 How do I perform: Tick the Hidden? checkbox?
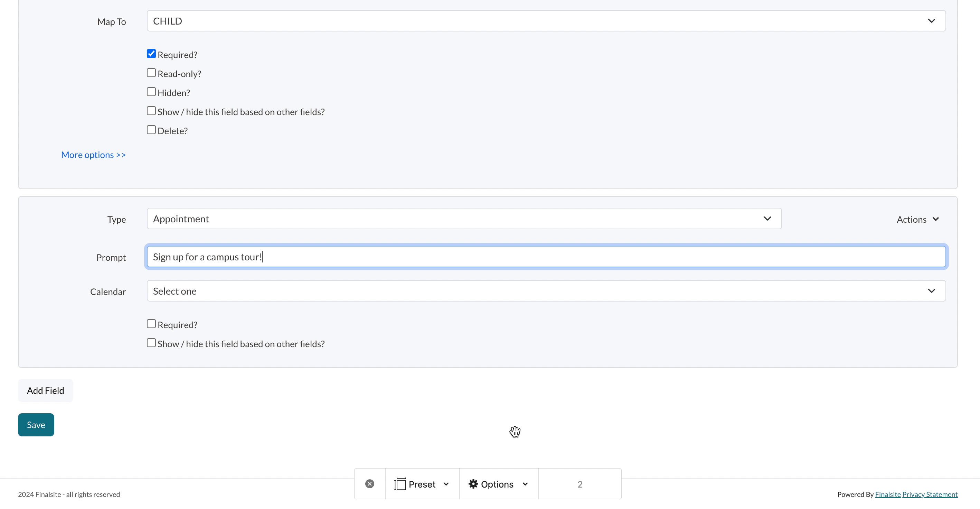coord(151,92)
